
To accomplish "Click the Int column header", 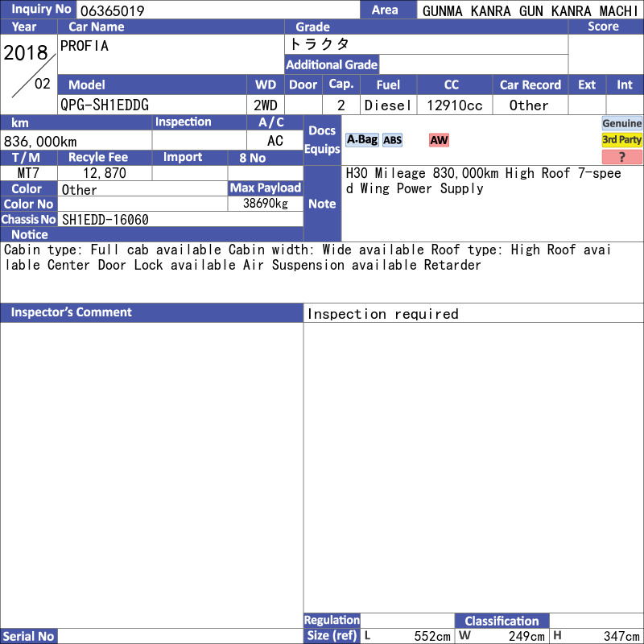I will click(625, 85).
